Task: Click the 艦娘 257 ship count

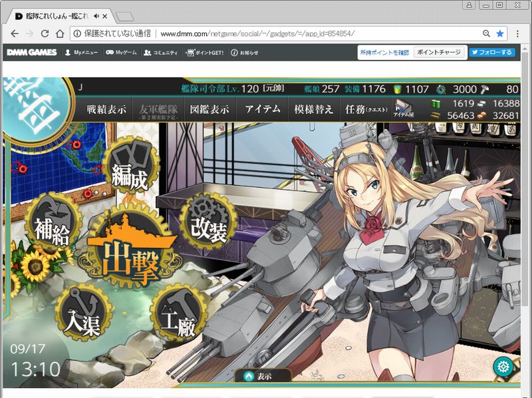Action: pos(321,89)
